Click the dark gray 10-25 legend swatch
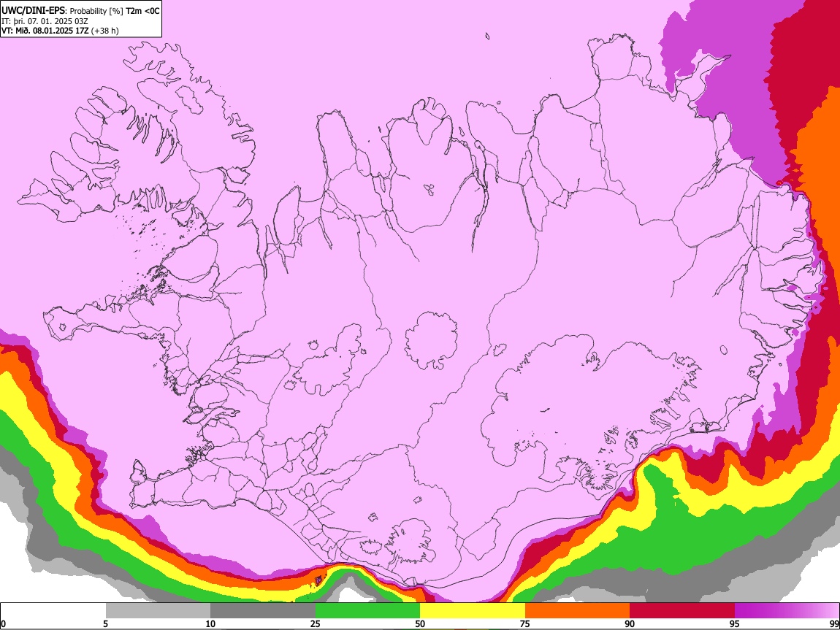This screenshot has height=630, width=840. point(263,611)
